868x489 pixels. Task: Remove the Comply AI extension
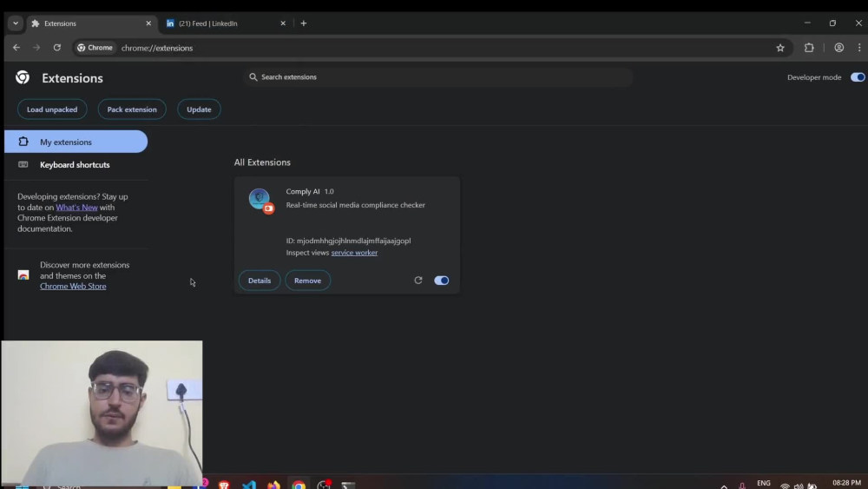[x=308, y=281]
